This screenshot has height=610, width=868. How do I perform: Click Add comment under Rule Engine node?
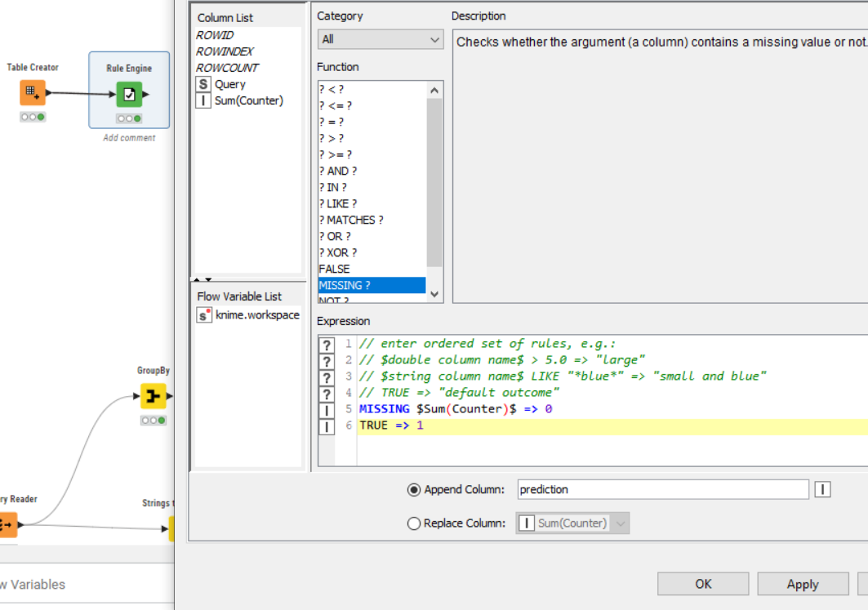[129, 138]
